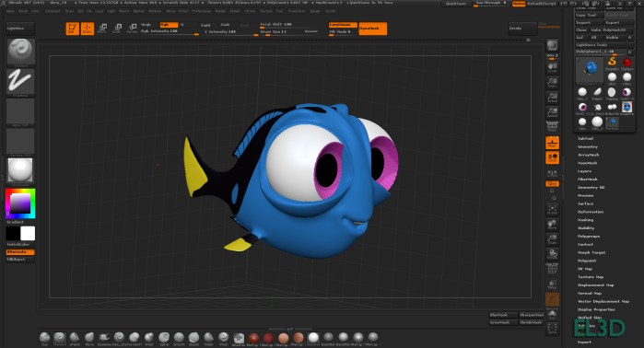
Task: Choose the hPolish brush in bottom shelf
Action: coord(75,339)
